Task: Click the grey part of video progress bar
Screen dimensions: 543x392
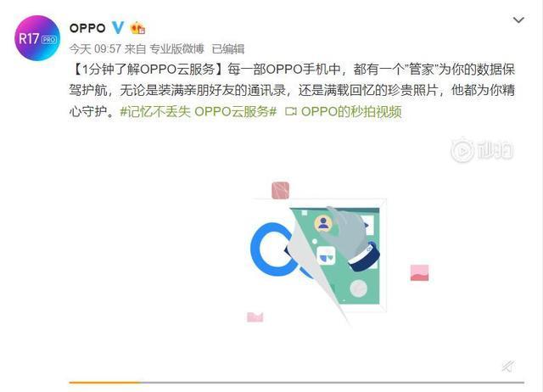Action: pos(333,383)
